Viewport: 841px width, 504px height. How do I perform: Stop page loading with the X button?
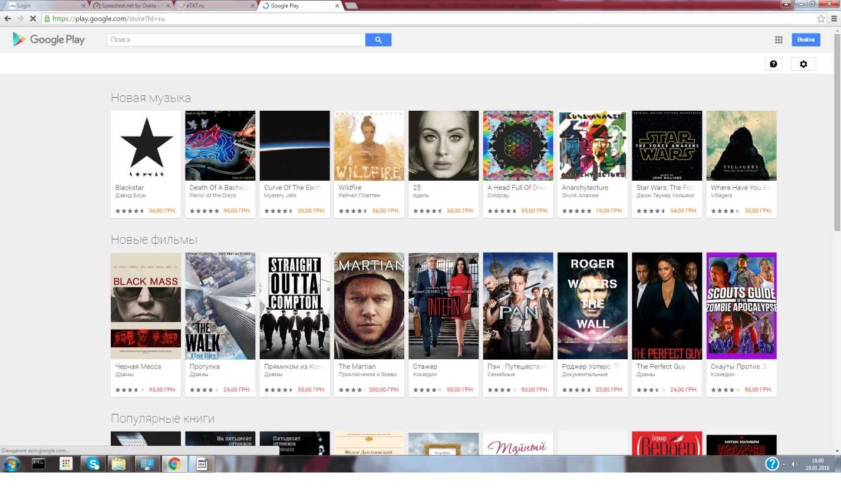click(33, 19)
